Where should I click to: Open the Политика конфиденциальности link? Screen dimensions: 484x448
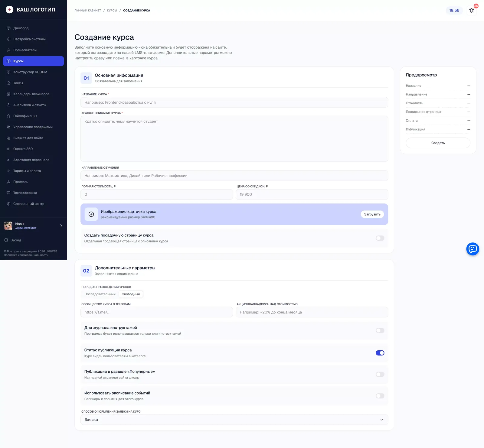pos(26,255)
